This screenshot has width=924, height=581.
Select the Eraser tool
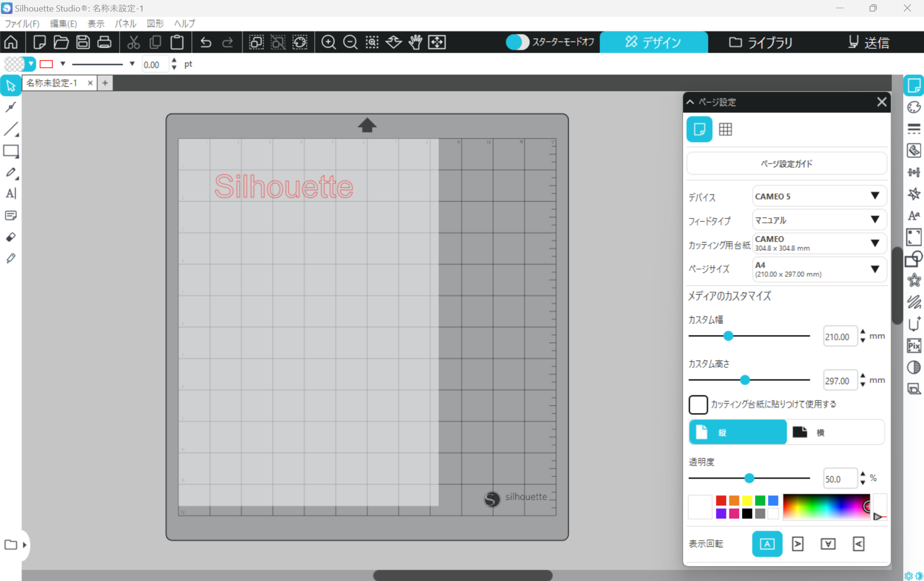11,237
